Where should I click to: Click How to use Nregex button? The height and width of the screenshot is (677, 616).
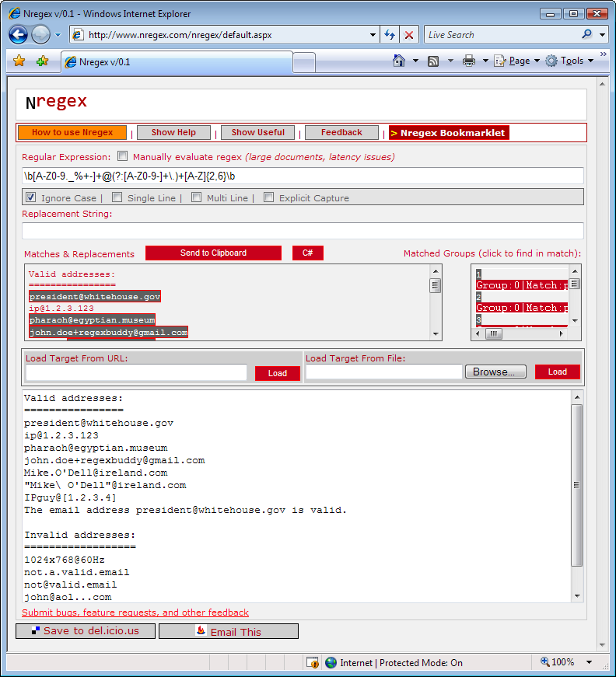pos(72,133)
